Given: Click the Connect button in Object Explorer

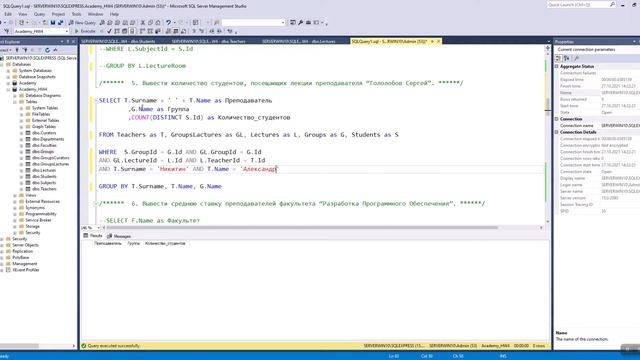Looking at the screenshot, I should (x=5, y=50).
